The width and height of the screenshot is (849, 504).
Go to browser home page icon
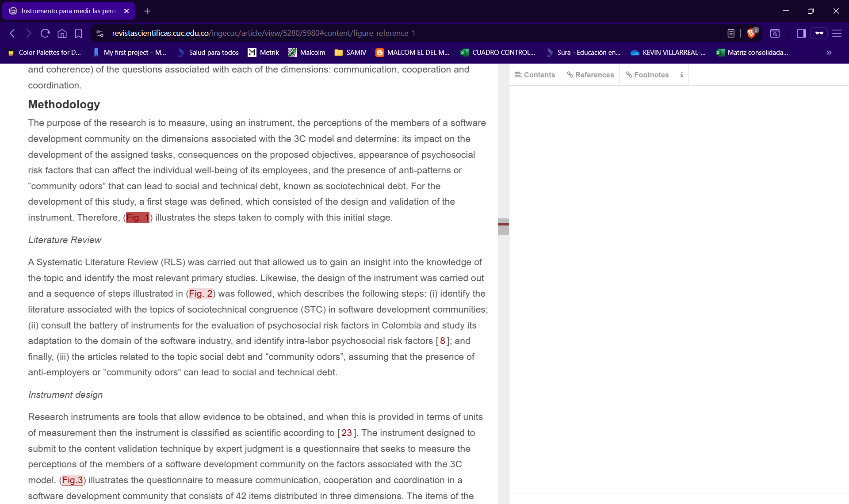coord(62,33)
